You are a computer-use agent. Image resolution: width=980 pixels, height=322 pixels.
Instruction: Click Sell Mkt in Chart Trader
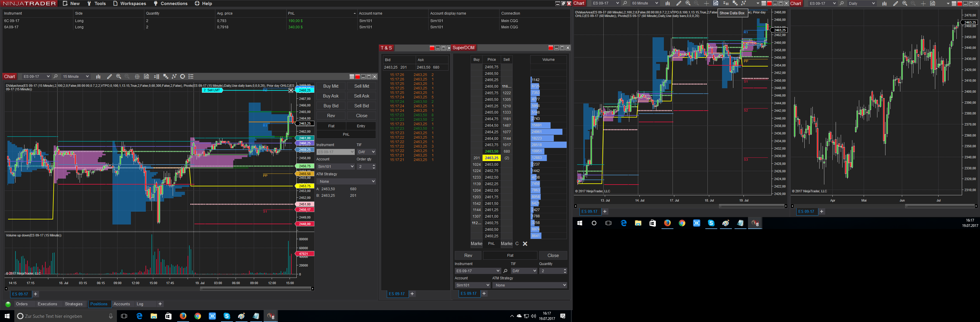point(361,86)
